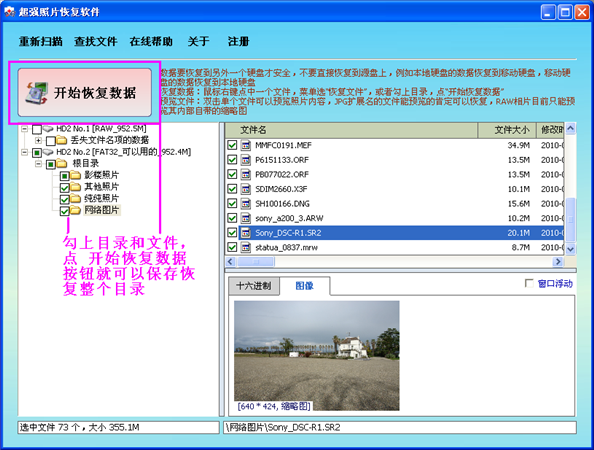Open the 在线帮助 menu

click(151, 41)
